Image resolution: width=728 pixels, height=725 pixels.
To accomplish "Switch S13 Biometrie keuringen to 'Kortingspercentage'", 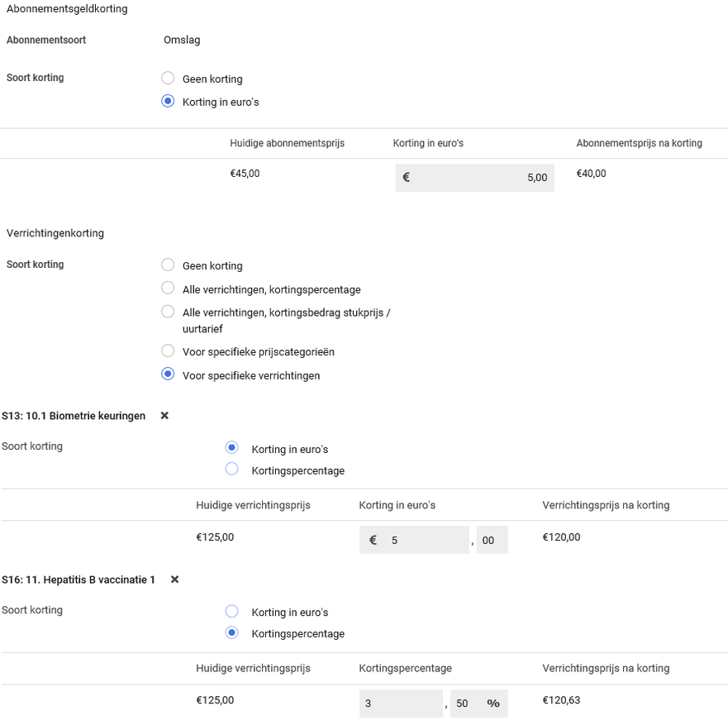I will 232,470.
